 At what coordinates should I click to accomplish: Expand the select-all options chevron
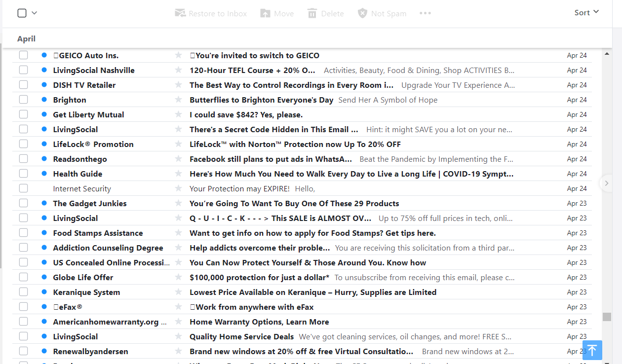[x=34, y=13]
